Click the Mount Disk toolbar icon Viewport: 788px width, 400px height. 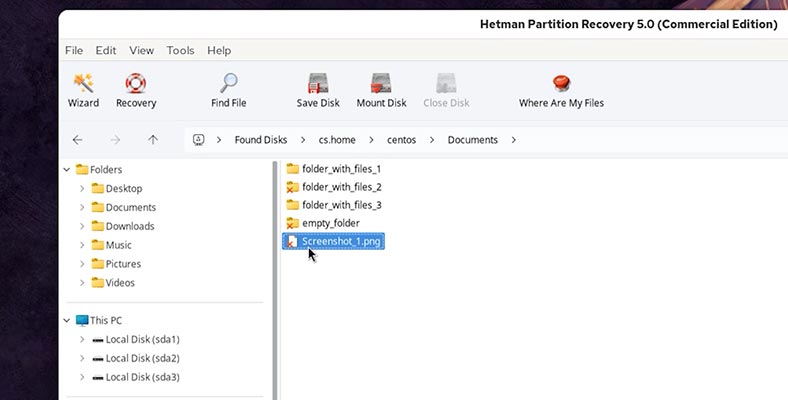click(381, 83)
